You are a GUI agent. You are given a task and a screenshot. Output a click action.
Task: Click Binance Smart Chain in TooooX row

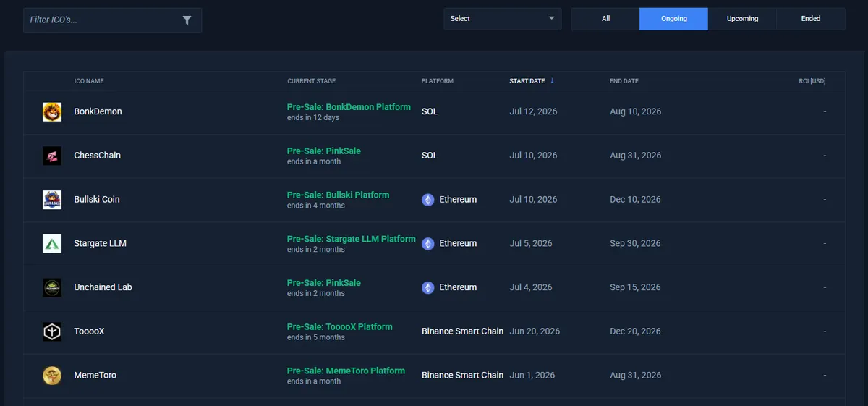462,331
